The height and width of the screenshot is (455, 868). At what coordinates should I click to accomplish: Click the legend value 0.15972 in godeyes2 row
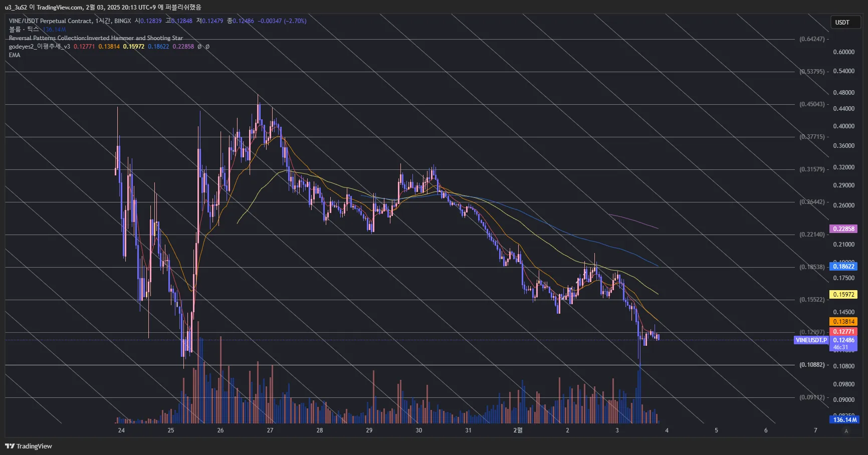pos(134,47)
